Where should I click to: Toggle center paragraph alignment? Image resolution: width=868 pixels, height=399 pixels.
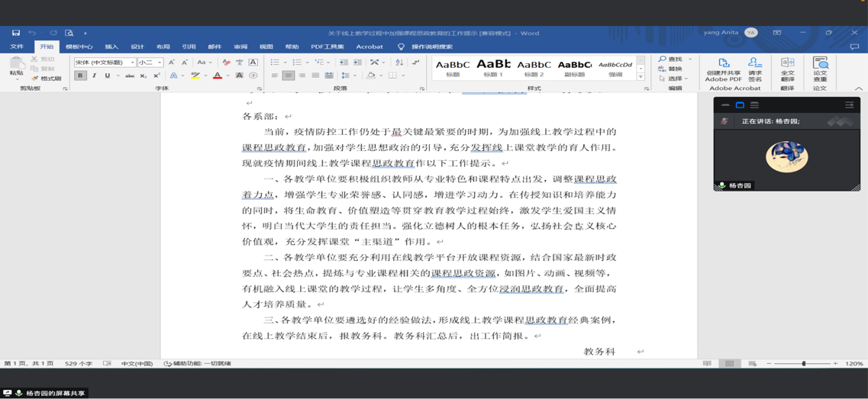(x=288, y=76)
